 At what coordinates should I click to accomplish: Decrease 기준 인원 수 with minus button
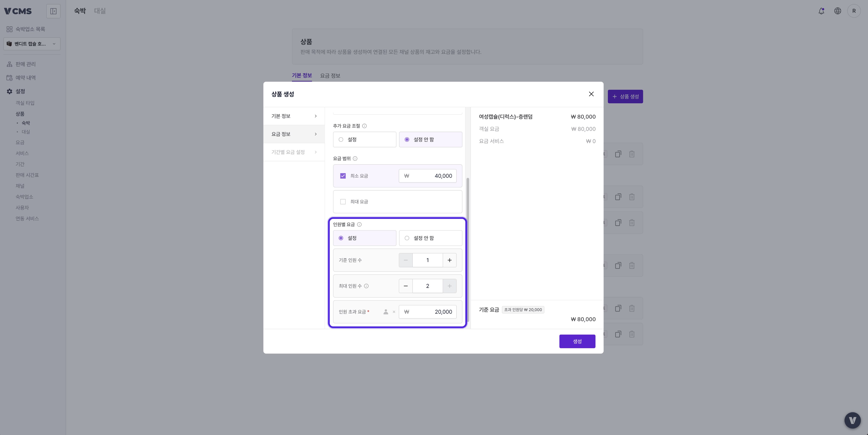(x=405, y=260)
